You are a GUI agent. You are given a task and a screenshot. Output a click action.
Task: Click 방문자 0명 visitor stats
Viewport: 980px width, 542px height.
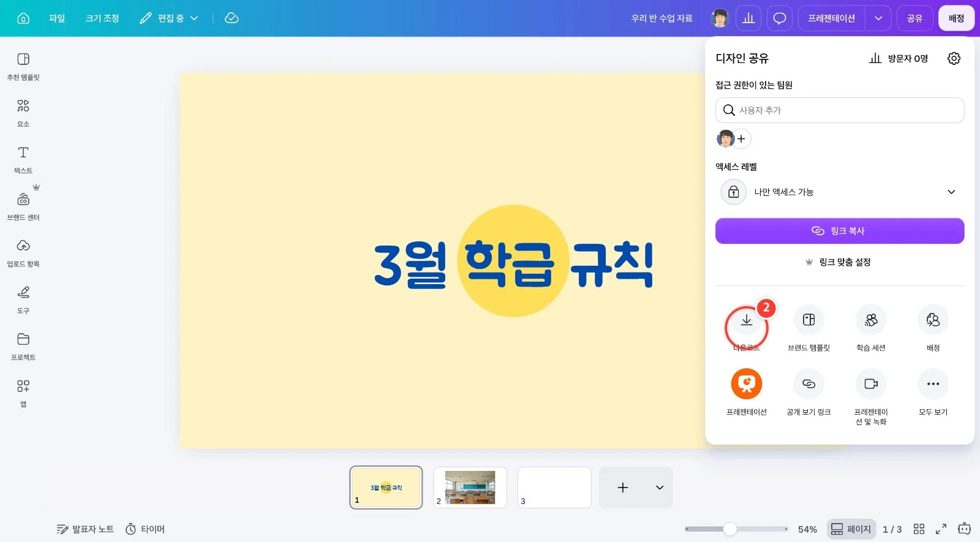click(x=899, y=59)
